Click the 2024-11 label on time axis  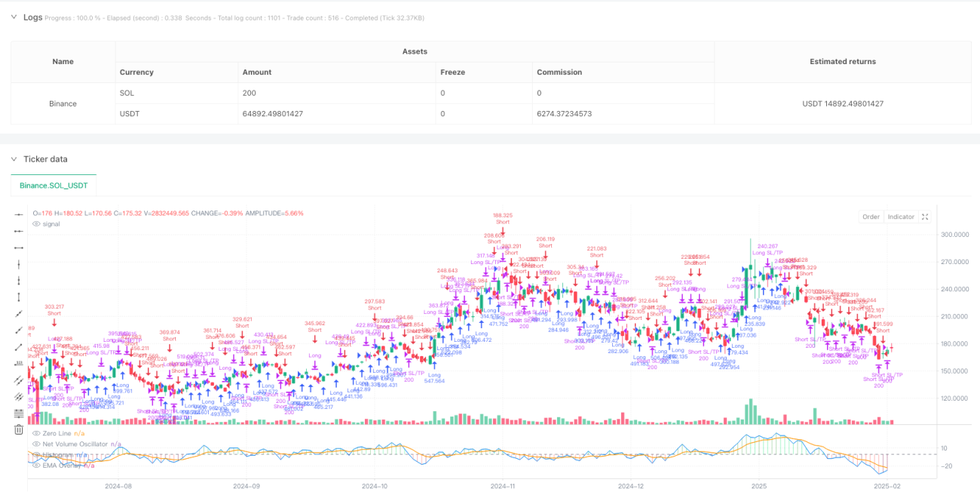click(x=502, y=487)
